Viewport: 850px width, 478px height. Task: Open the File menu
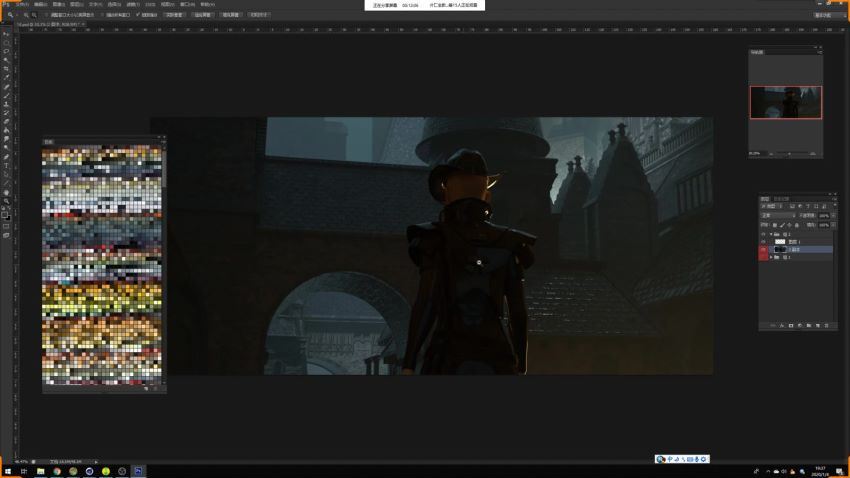pyautogui.click(x=22, y=4)
